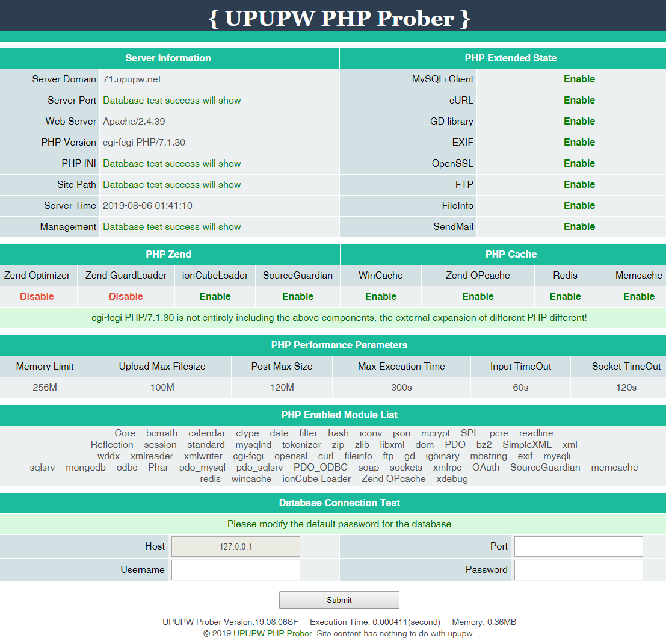Click the ionCube Loader module name
Screen dimensions: 666x644
pos(316,479)
